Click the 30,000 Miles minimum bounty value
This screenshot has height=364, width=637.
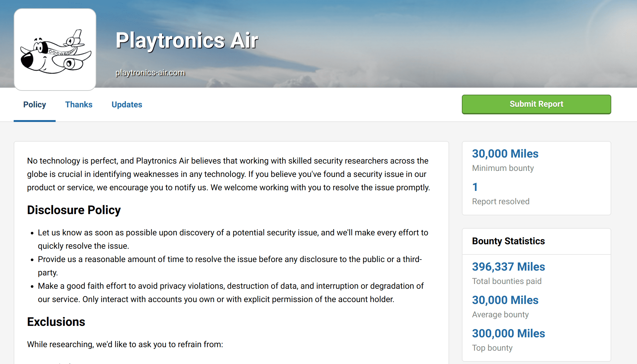point(505,154)
